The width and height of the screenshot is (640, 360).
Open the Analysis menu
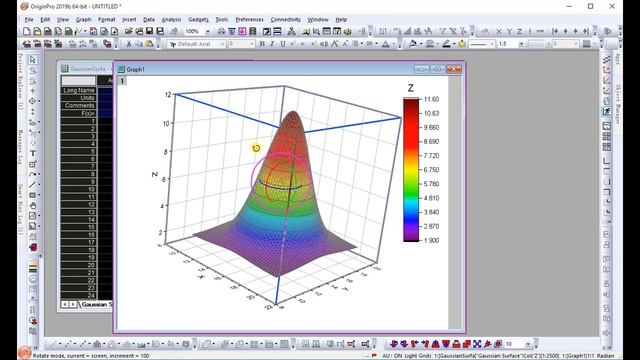point(171,19)
